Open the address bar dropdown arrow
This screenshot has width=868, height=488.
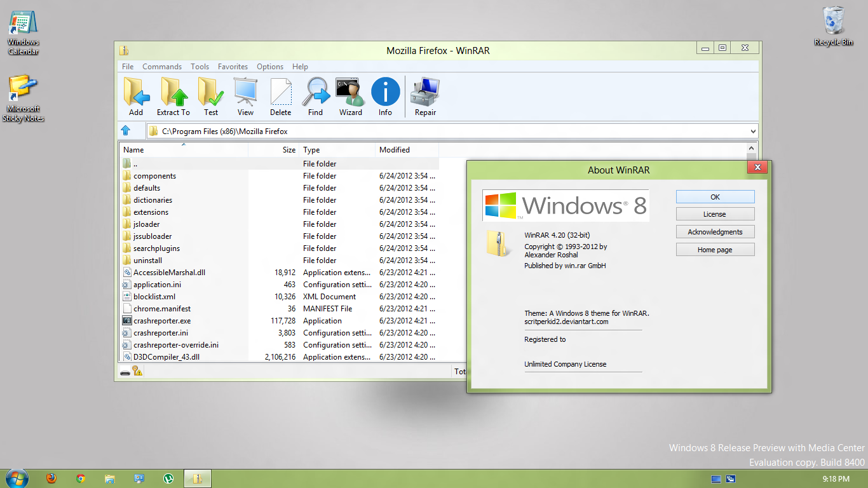754,131
